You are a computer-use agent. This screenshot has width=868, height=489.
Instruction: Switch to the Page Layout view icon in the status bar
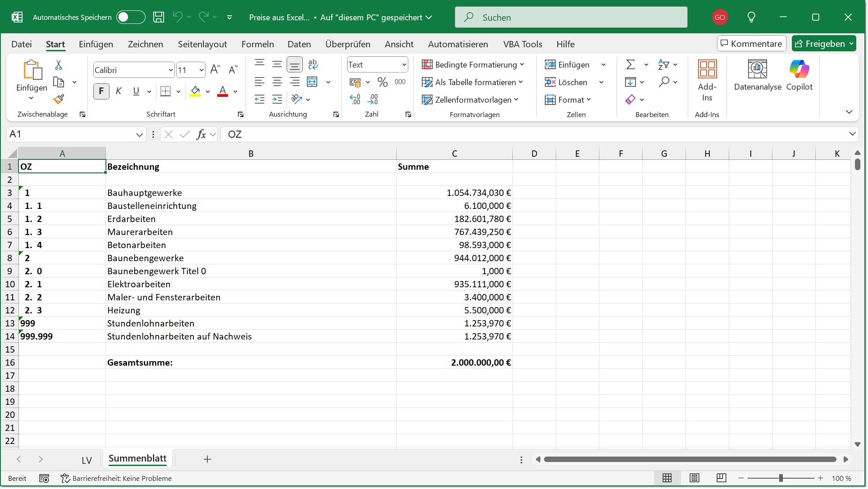coord(694,478)
